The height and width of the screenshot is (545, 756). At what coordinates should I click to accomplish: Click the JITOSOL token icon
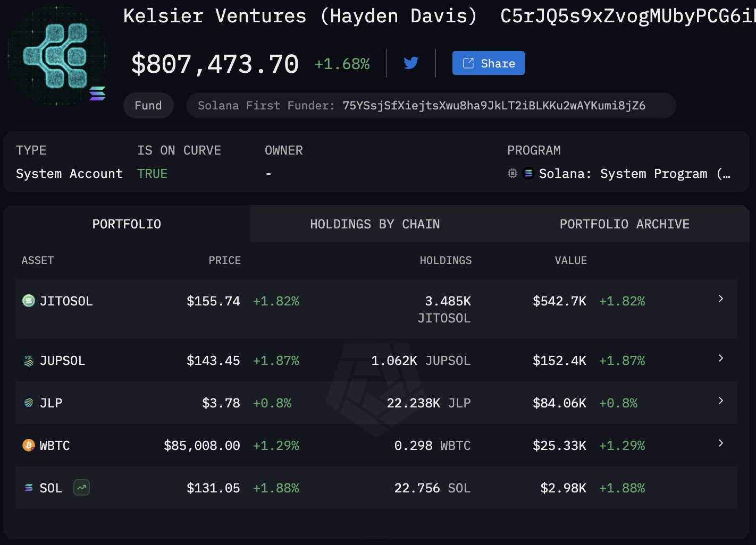[x=29, y=301]
